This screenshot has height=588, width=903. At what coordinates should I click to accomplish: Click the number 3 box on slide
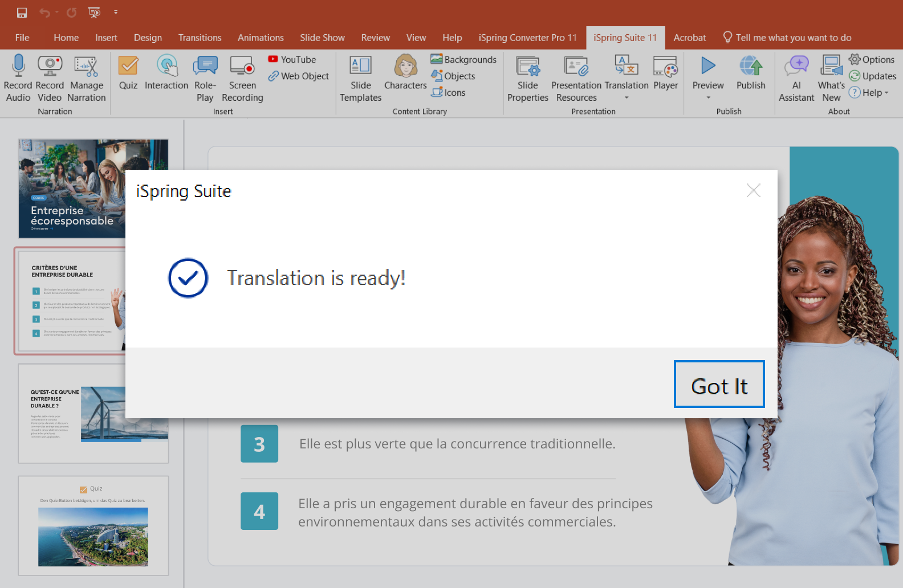259,443
